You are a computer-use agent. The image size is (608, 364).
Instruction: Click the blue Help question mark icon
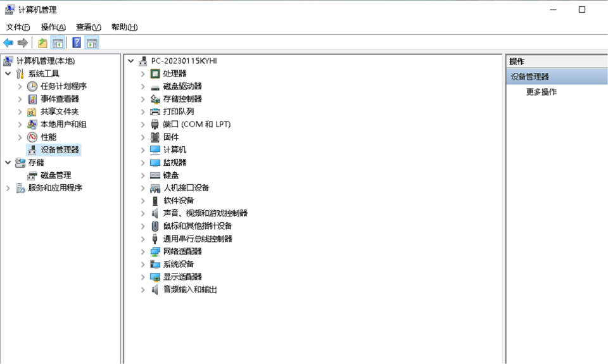77,42
